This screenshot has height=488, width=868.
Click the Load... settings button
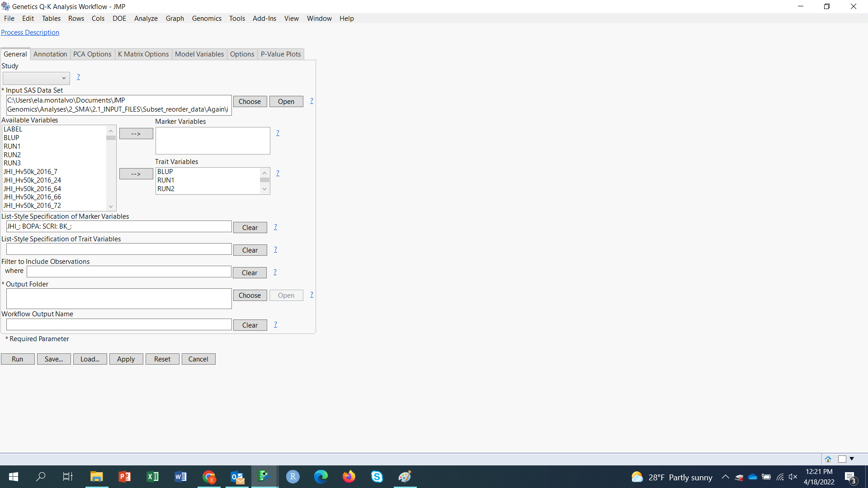pyautogui.click(x=90, y=359)
